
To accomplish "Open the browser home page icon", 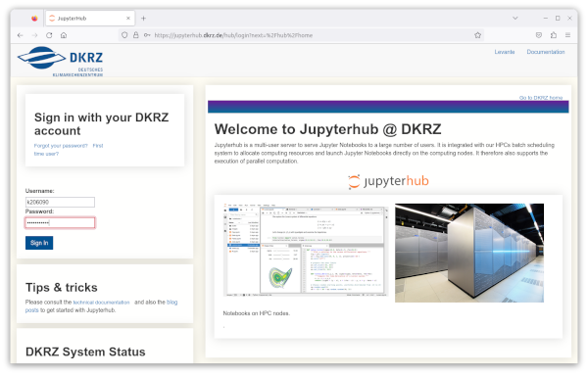I will click(x=64, y=35).
